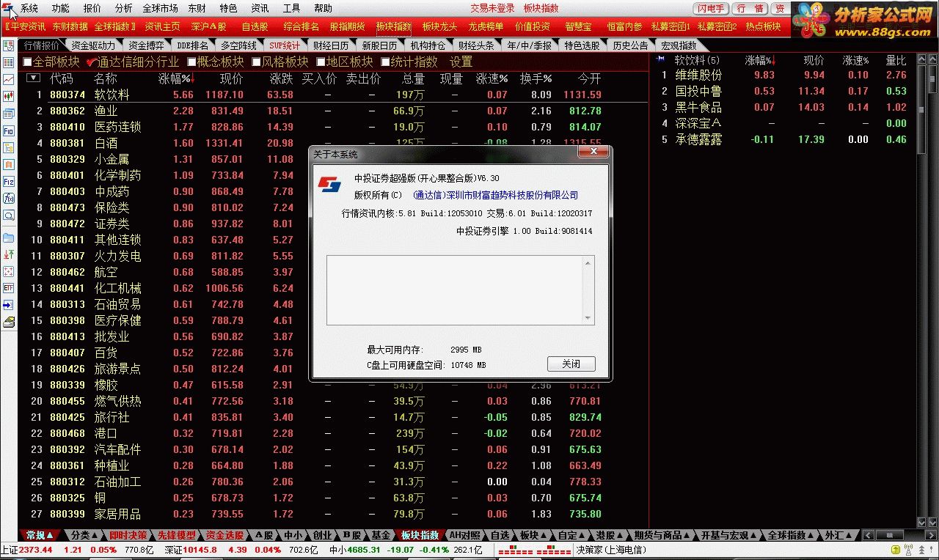This screenshot has width=939, height=560.
Task: Click the blue arrow import sidebar icon
Action: point(9,305)
